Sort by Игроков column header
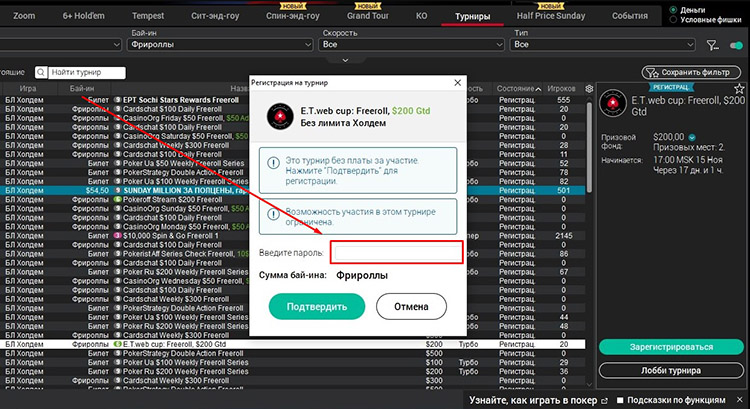 [562, 88]
